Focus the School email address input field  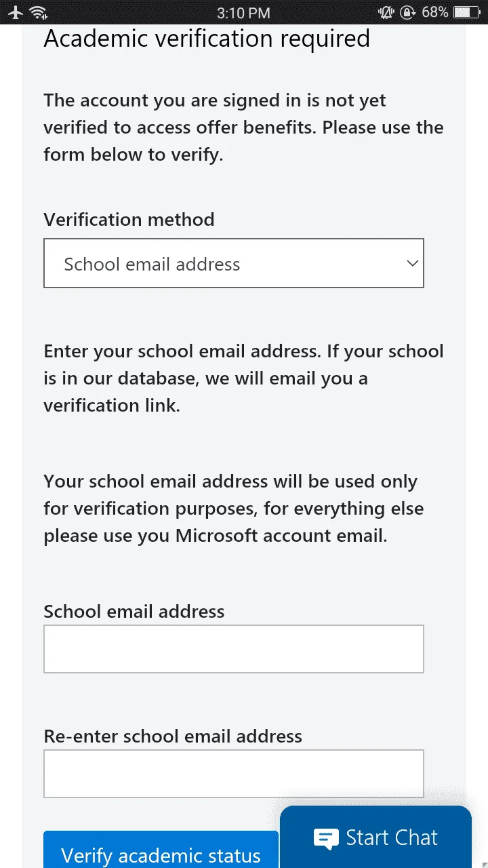click(x=234, y=649)
